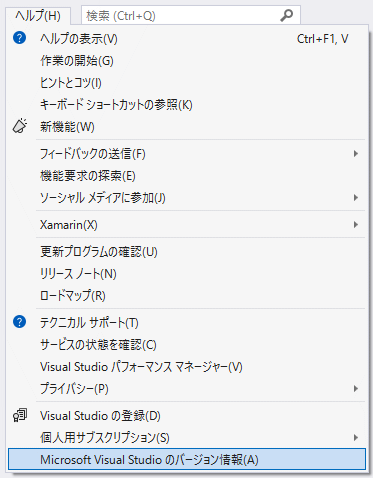The width and height of the screenshot is (373, 478).
Task: Open ロードマップ(R)
Action: click(x=187, y=296)
